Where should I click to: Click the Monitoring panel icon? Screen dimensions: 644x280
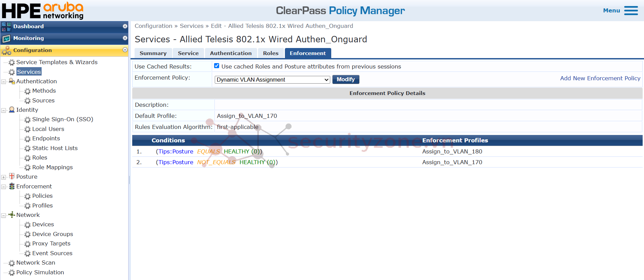pyautogui.click(x=6, y=38)
